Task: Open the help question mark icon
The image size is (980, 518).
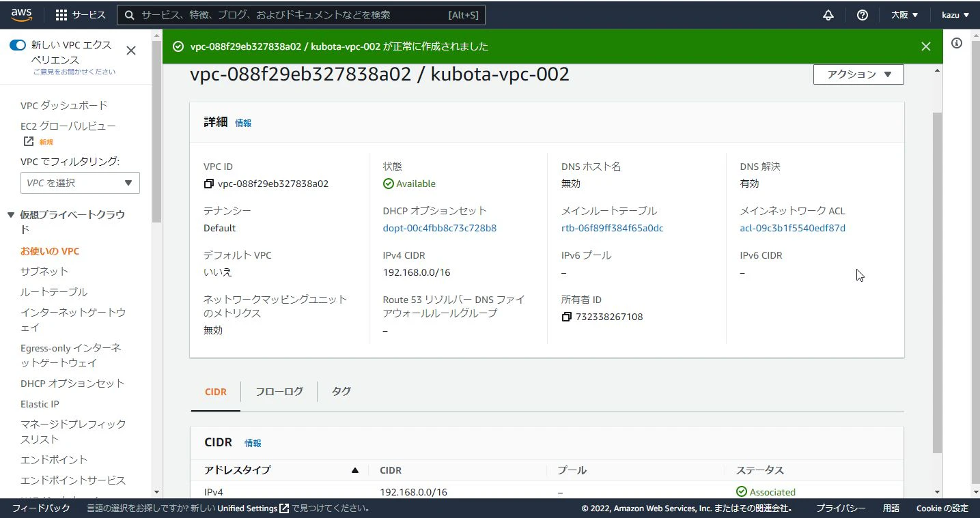Action: [x=863, y=15]
